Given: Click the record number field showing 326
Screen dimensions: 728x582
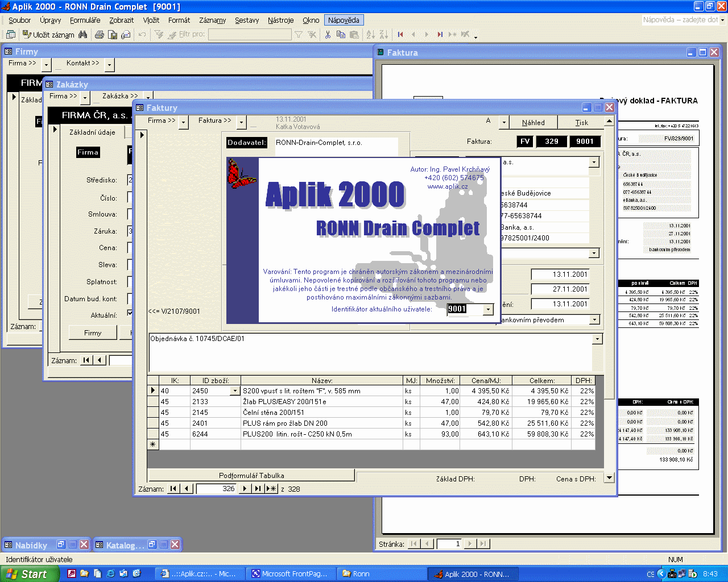Looking at the screenshot, I should point(216,489).
